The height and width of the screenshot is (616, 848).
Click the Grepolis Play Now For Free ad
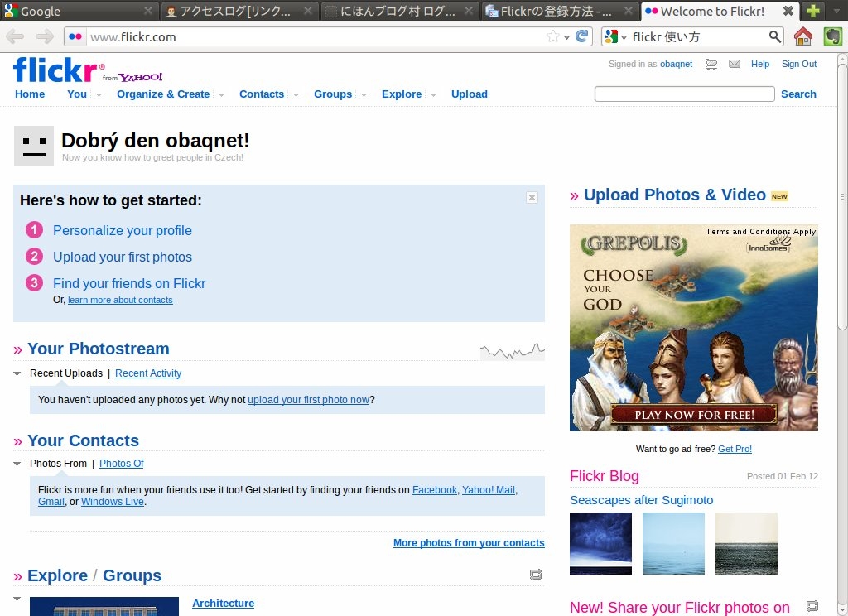(x=693, y=328)
